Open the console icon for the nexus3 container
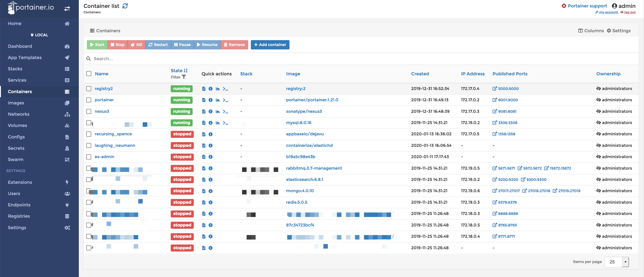Viewport: 644px width, 277px height. 225,111
